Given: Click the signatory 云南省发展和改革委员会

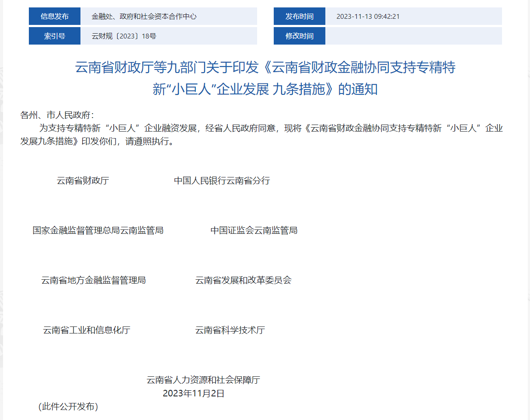Looking at the screenshot, I should point(243,280).
